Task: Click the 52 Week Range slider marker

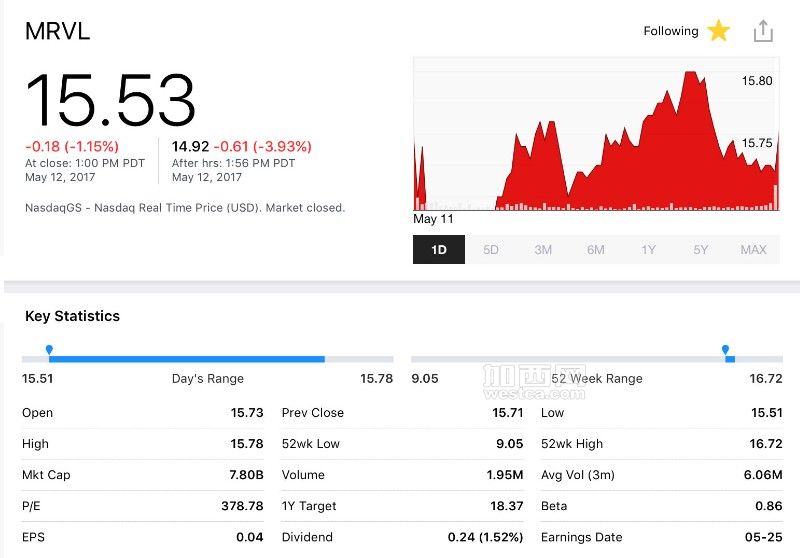Action: click(x=726, y=350)
